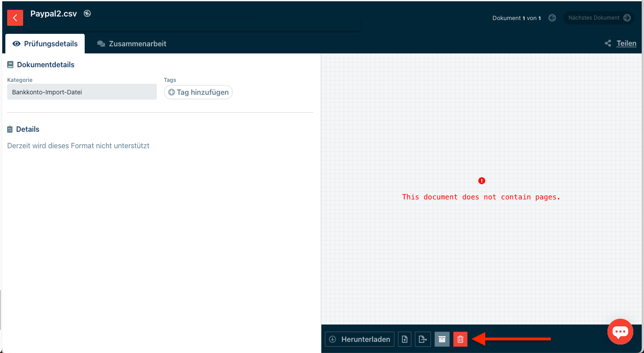This screenshot has width=644, height=353.
Task: Click the Herunterladen download button
Action: click(x=360, y=339)
